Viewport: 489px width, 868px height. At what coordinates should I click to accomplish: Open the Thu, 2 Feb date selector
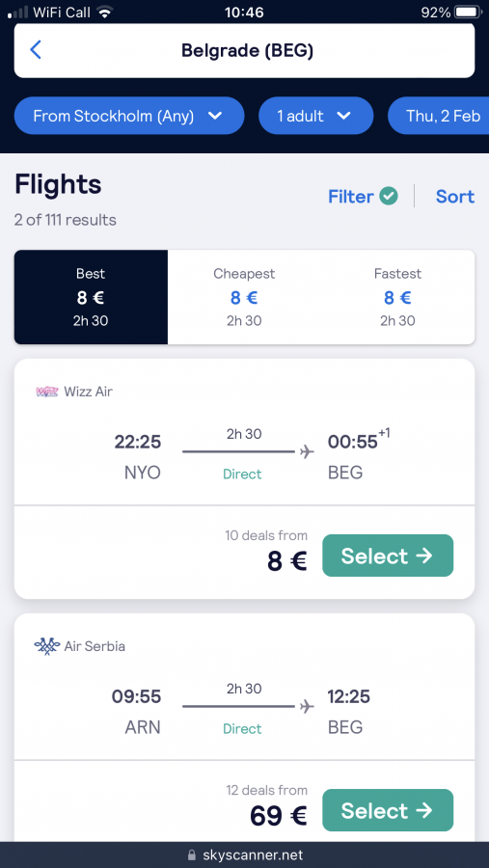[439, 116]
